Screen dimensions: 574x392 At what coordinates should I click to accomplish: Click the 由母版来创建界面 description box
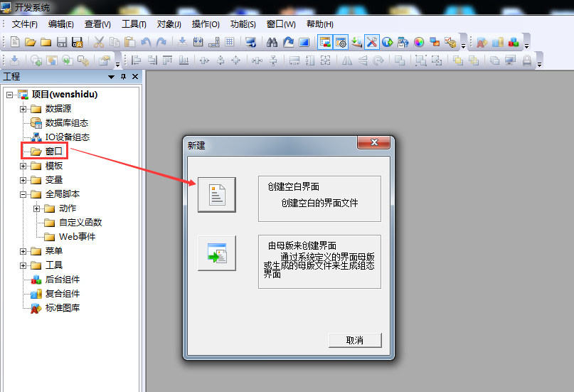(319, 262)
